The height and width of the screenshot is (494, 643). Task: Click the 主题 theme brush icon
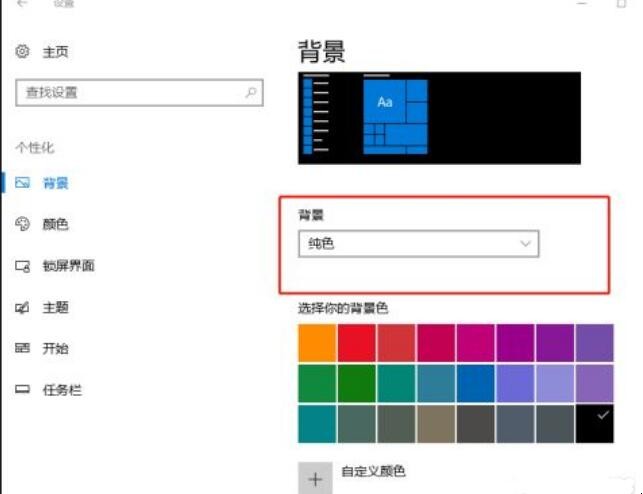(x=22, y=307)
